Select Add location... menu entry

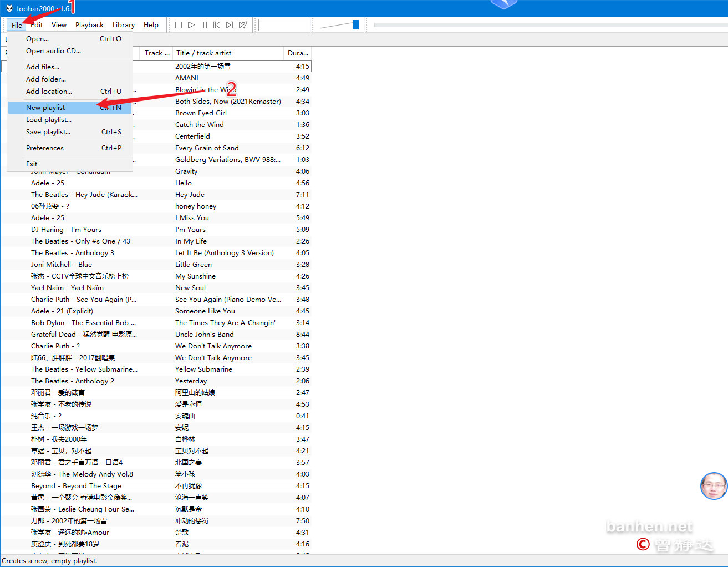(70, 91)
